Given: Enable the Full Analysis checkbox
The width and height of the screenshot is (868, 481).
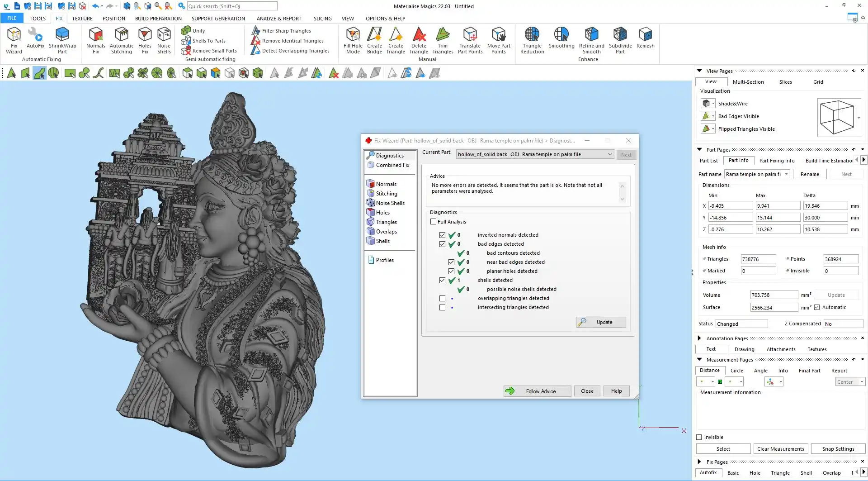Looking at the screenshot, I should (x=434, y=222).
